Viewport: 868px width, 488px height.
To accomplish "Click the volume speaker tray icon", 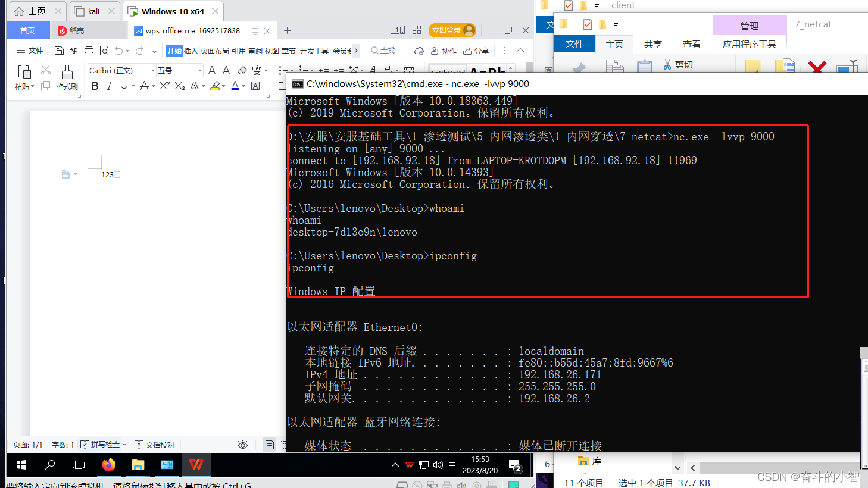I will point(438,465).
